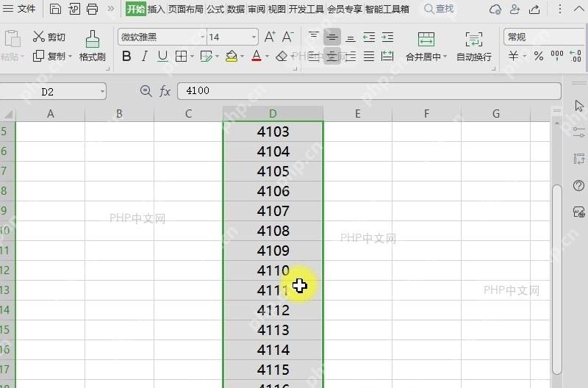Click the share icon at top right
588x388 pixels.
coord(534,9)
